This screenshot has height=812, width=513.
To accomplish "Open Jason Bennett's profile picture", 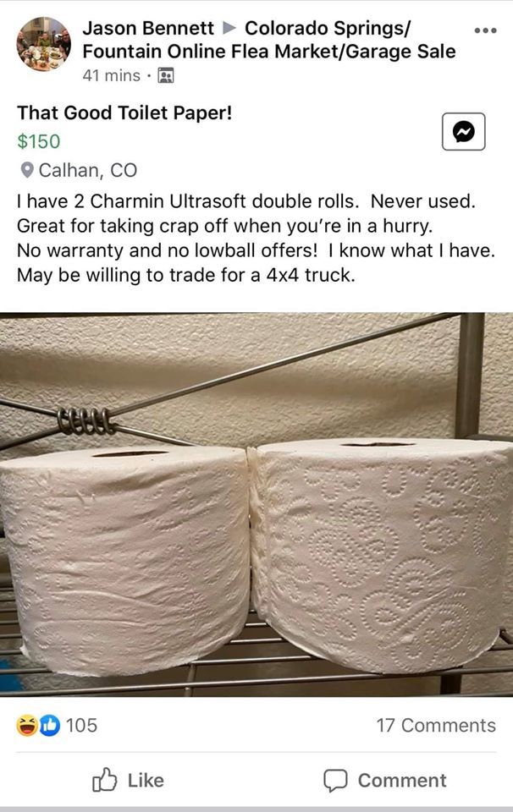I will point(43,43).
